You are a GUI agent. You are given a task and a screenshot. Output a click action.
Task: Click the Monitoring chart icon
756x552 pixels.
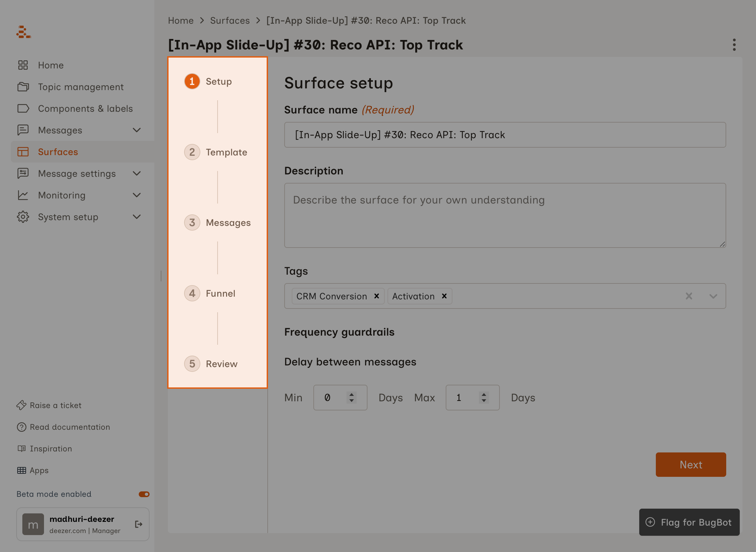23,195
